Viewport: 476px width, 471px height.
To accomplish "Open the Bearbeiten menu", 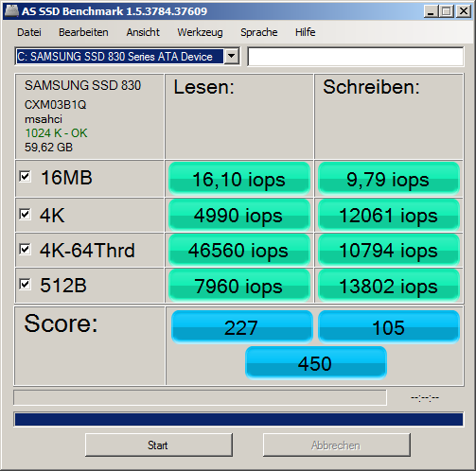I will click(x=83, y=32).
